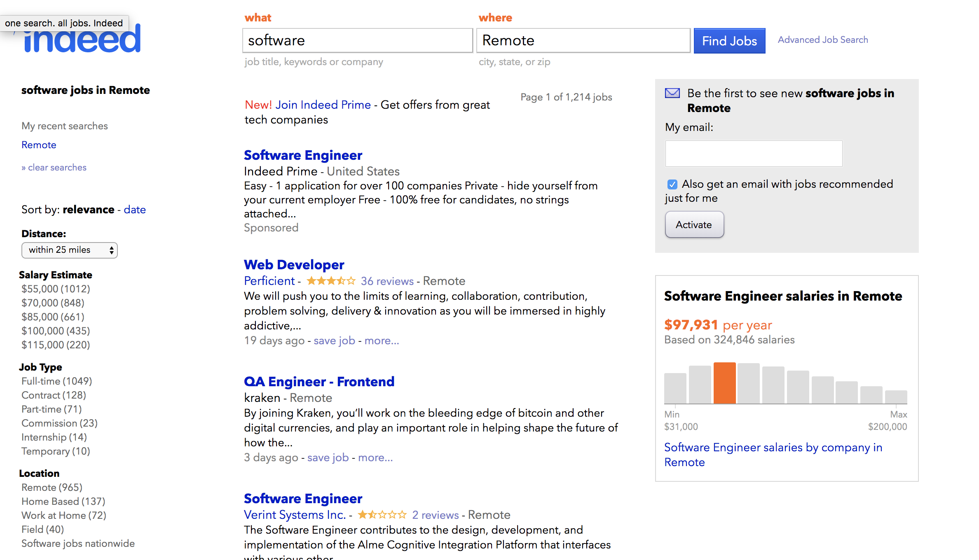Open Advanced Job Search
The width and height of the screenshot is (979, 560).
coord(822,40)
